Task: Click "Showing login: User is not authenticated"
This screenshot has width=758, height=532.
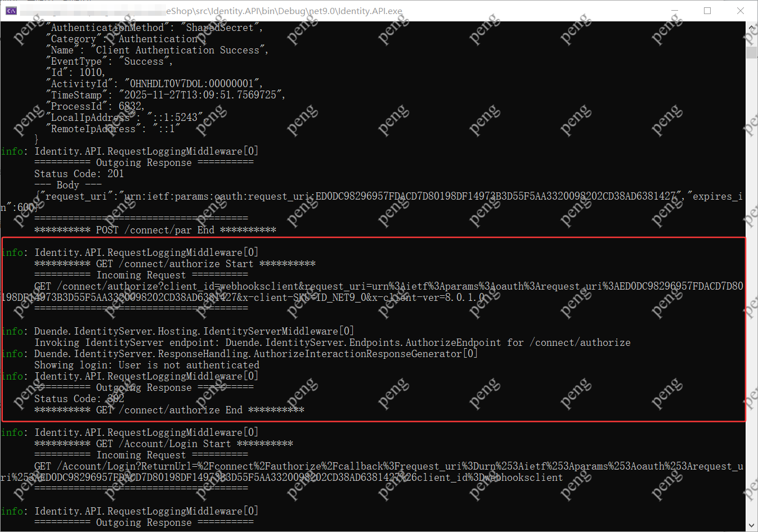Action: click(x=147, y=365)
